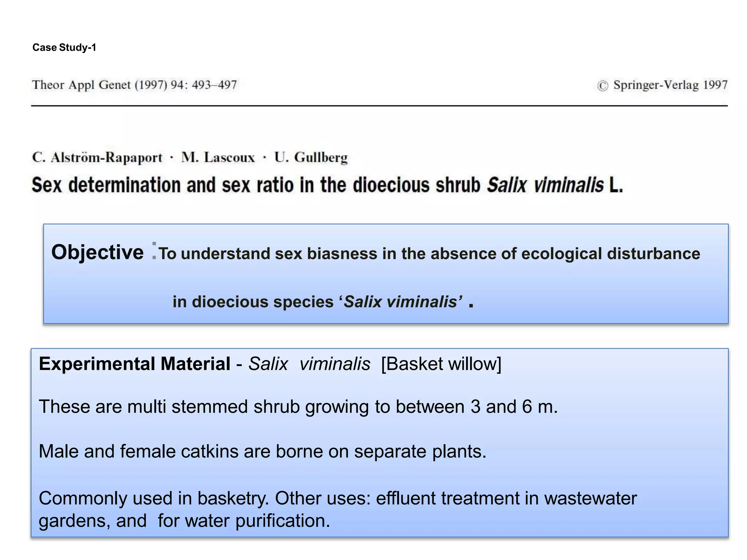Click the "Experimental Material" bold label
The image size is (747, 560).
click(135, 364)
